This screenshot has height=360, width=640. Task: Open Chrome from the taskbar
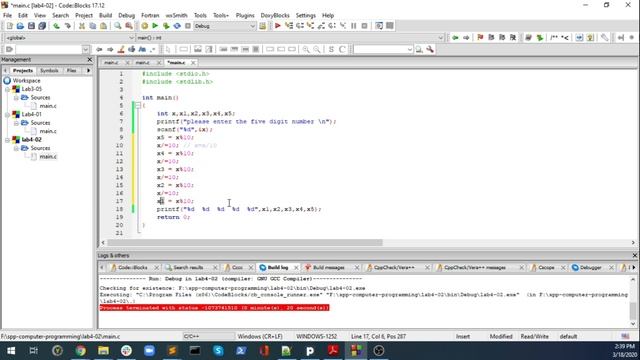pos(80,351)
